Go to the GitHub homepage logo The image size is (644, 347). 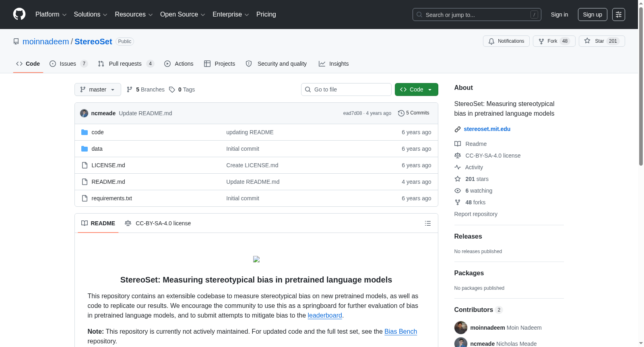(19, 15)
